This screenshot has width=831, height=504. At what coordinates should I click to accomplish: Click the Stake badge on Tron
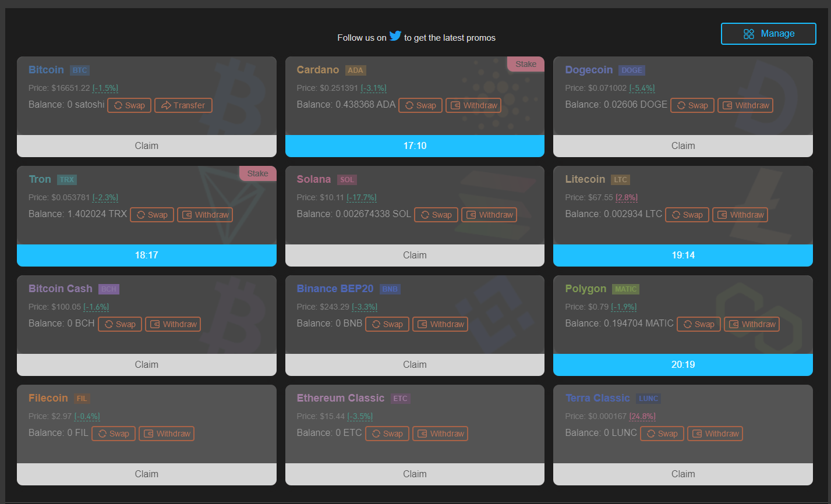pyautogui.click(x=258, y=173)
